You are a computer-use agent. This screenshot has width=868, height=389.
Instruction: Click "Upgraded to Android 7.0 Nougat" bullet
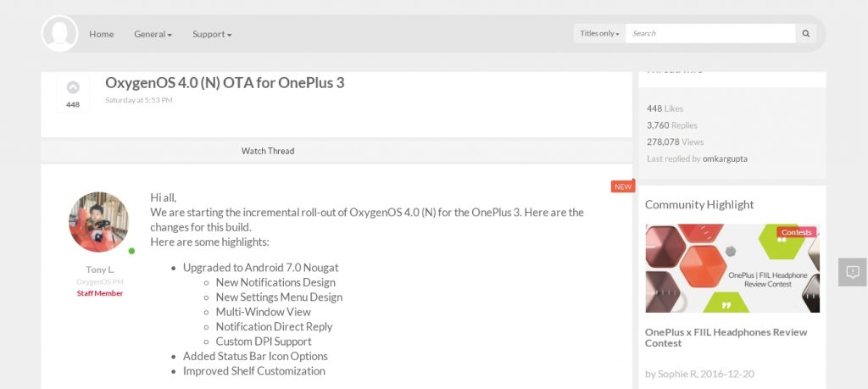pos(261,268)
